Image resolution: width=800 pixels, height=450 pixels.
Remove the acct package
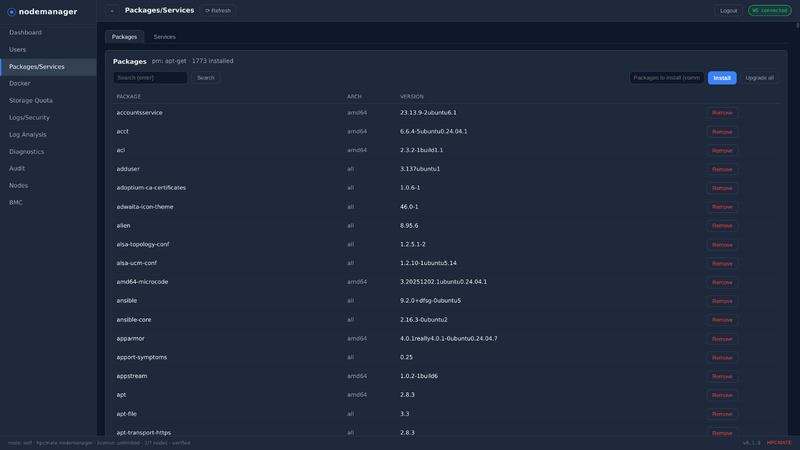tap(722, 132)
